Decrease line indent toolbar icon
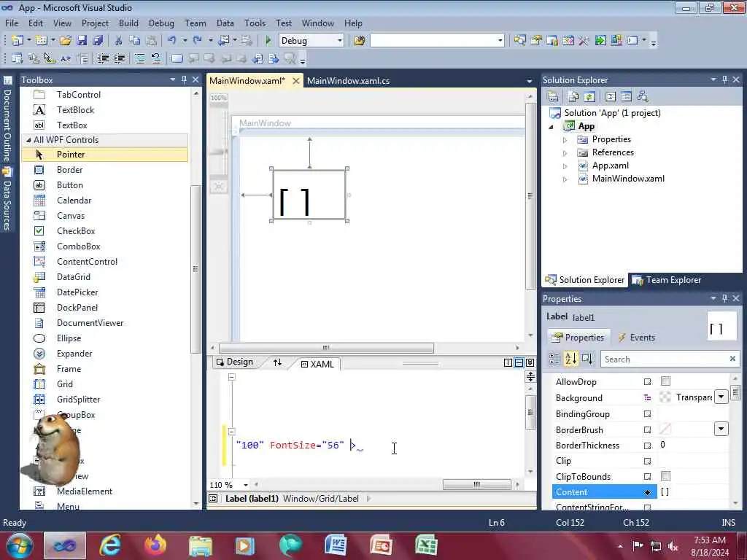The image size is (747, 560). pos(103,58)
